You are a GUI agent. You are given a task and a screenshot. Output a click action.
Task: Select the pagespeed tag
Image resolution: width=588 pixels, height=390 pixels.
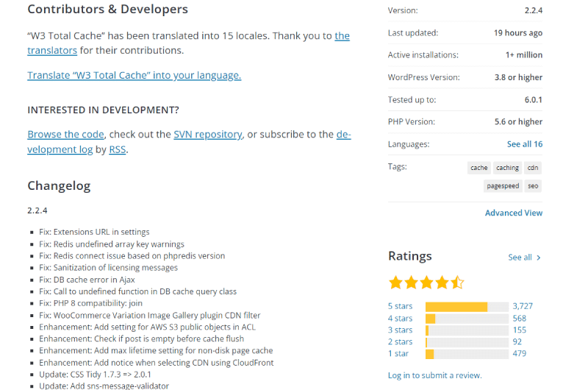(503, 186)
